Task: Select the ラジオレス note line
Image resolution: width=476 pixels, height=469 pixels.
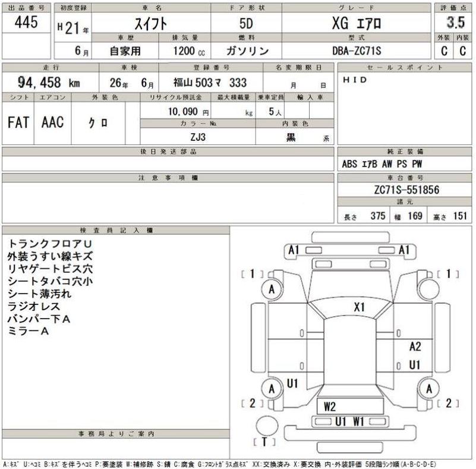Action: click(33, 306)
